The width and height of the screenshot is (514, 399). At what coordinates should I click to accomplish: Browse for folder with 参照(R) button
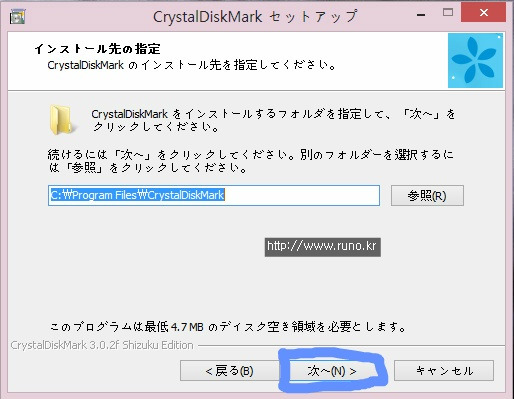tap(427, 195)
